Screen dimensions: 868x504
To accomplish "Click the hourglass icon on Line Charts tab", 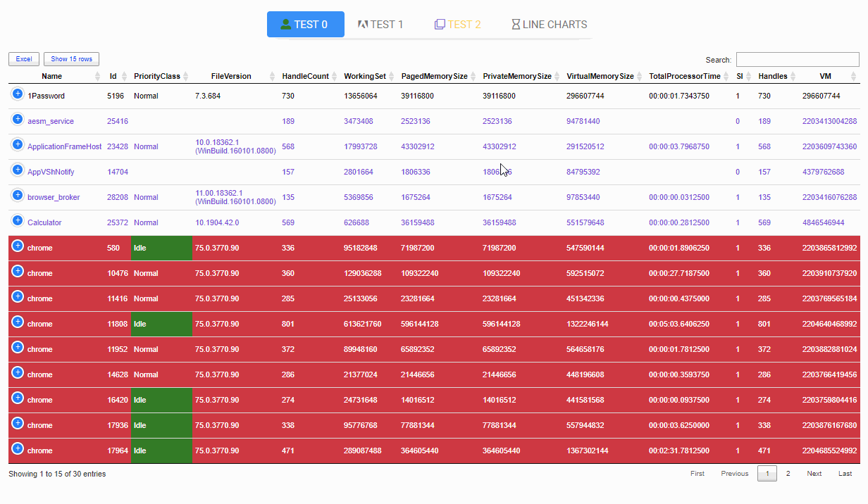I will pyautogui.click(x=516, y=25).
